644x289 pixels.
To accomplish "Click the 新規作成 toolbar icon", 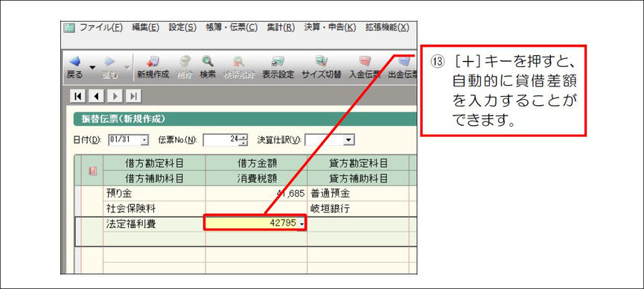I will click(x=153, y=62).
